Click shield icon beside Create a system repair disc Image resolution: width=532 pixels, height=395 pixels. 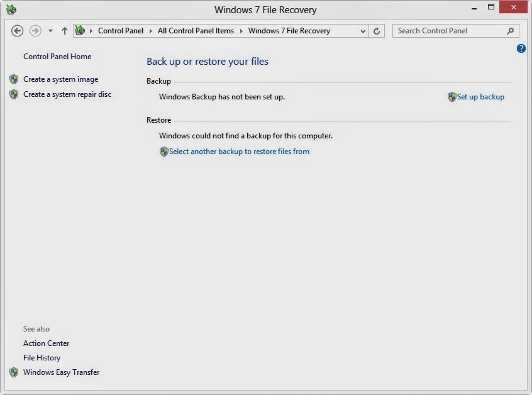click(x=14, y=94)
